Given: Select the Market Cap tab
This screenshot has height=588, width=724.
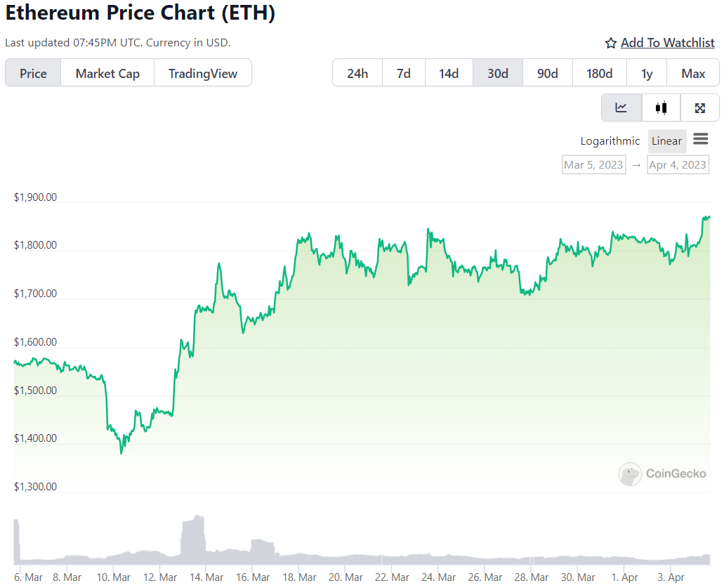Looking at the screenshot, I should pyautogui.click(x=107, y=73).
